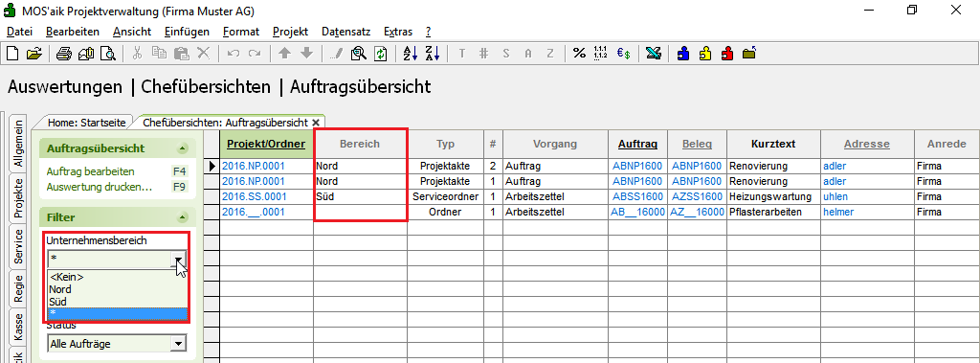Select the Kasse vertical side tab

[x=18, y=327]
